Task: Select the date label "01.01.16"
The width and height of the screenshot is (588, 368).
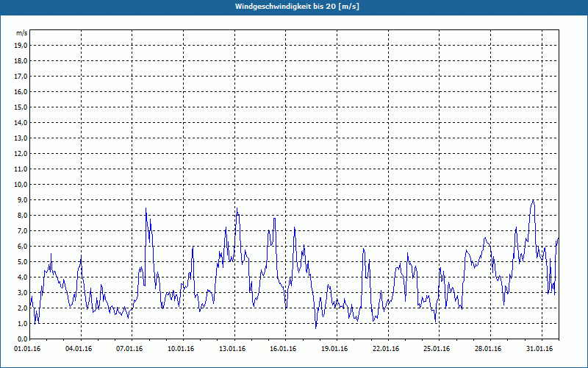Action: tap(27, 349)
